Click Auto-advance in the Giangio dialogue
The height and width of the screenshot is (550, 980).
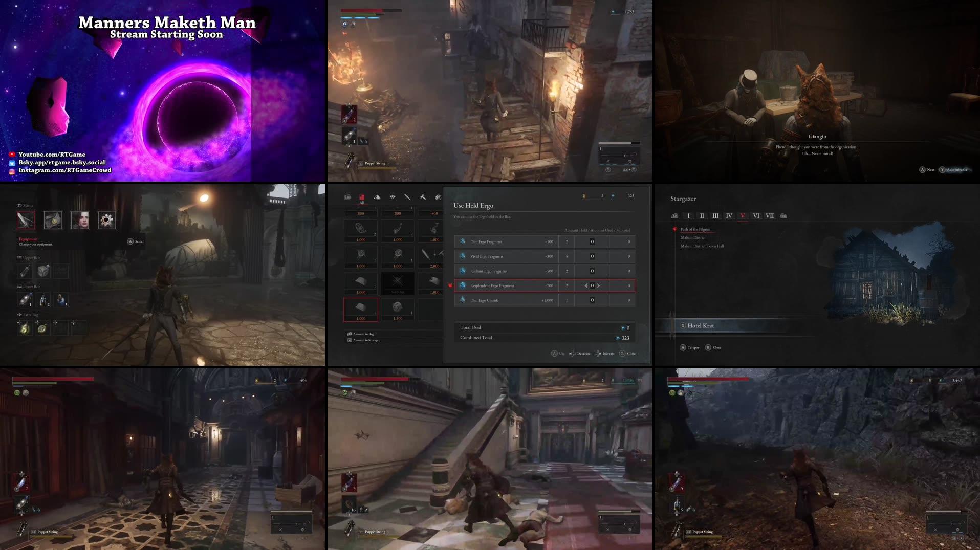954,170
